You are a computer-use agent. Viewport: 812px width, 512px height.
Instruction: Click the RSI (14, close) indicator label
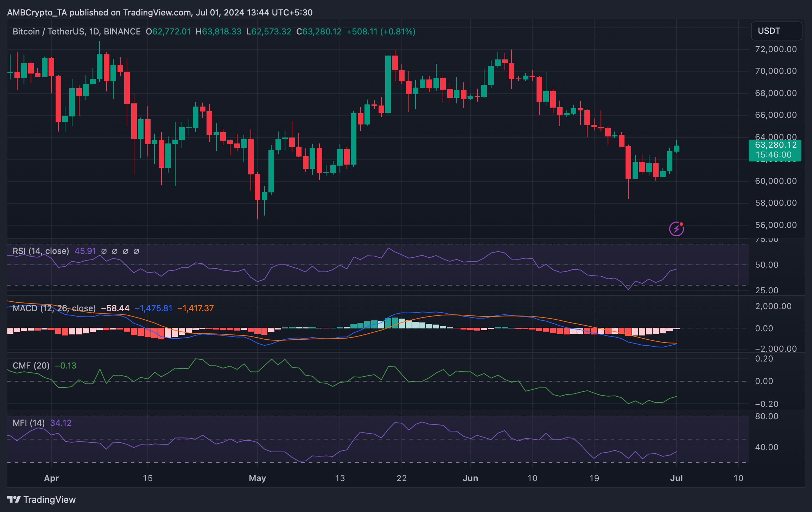[41, 251]
